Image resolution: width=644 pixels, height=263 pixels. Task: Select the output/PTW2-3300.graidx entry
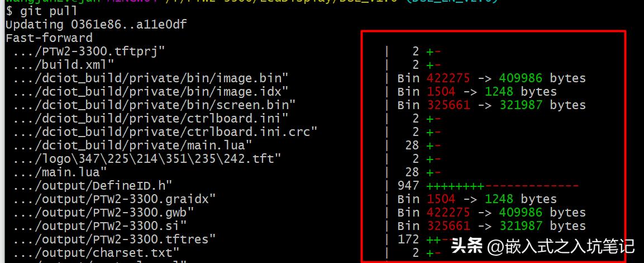click(115, 199)
